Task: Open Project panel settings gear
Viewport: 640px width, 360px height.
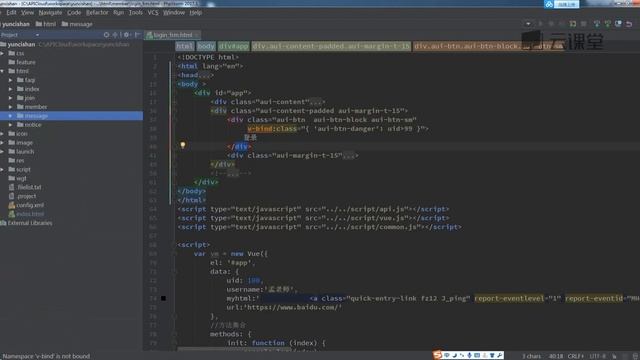Action: (x=127, y=35)
